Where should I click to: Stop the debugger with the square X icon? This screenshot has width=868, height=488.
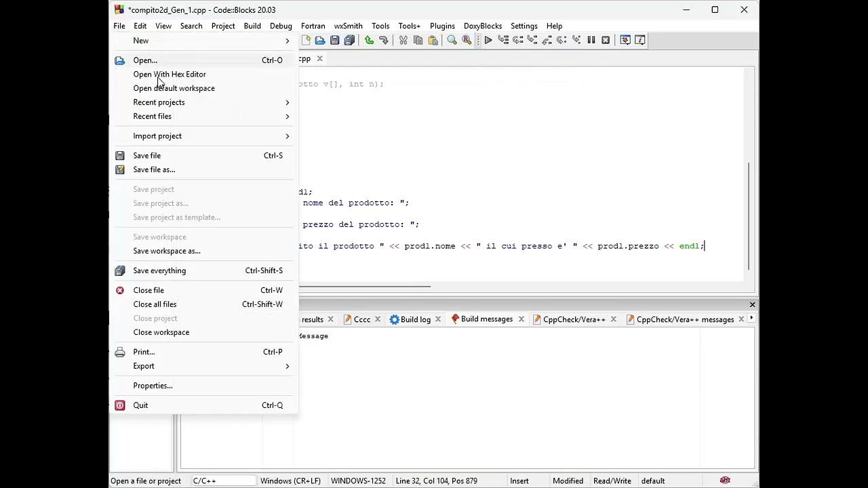click(606, 41)
